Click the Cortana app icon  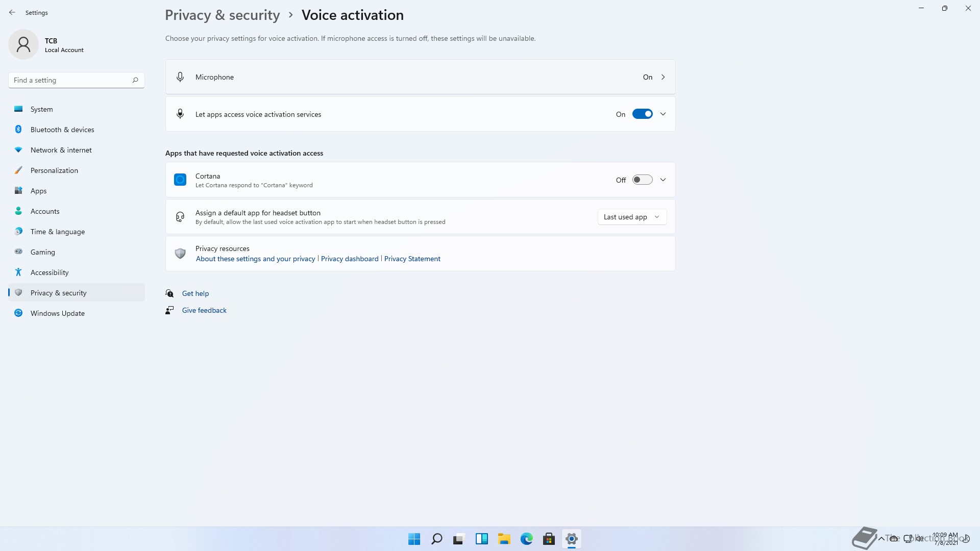180,180
